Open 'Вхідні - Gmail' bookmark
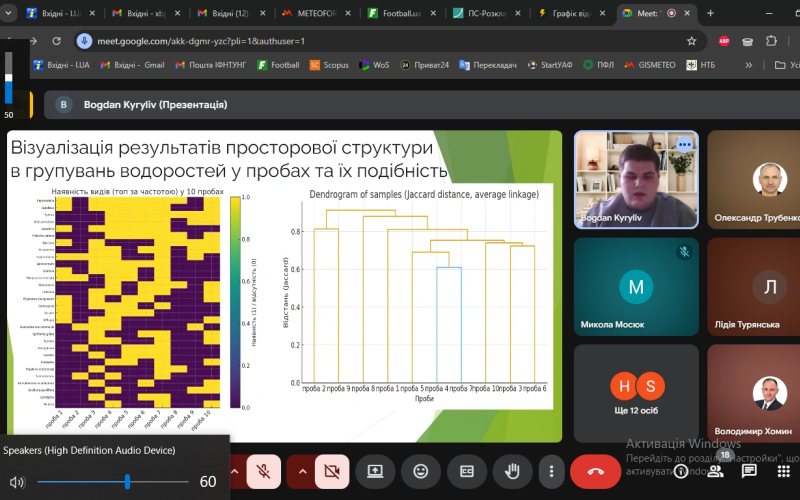Screen dimensions: 800x500 [x=132, y=65]
